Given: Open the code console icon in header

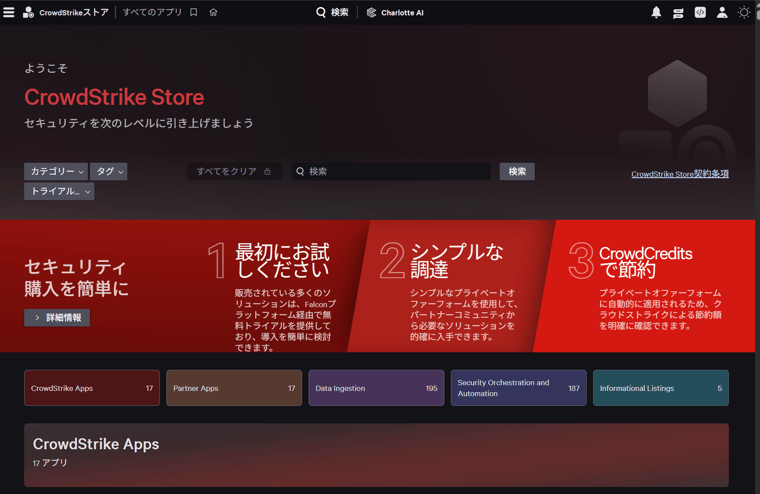Looking at the screenshot, I should coord(700,12).
